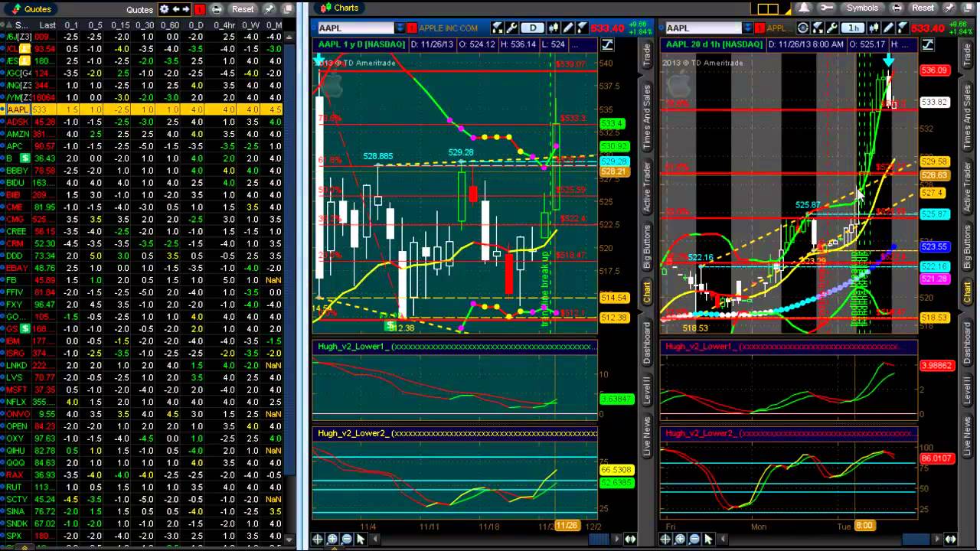Open left chart studies flask icon
The height and width of the screenshot is (551, 980).
pos(582,28)
